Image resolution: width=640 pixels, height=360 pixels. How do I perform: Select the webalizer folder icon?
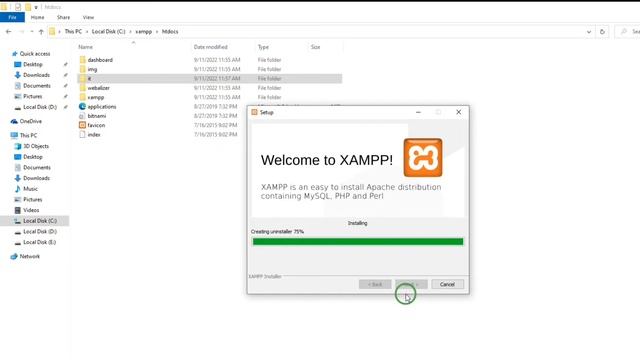[83, 88]
